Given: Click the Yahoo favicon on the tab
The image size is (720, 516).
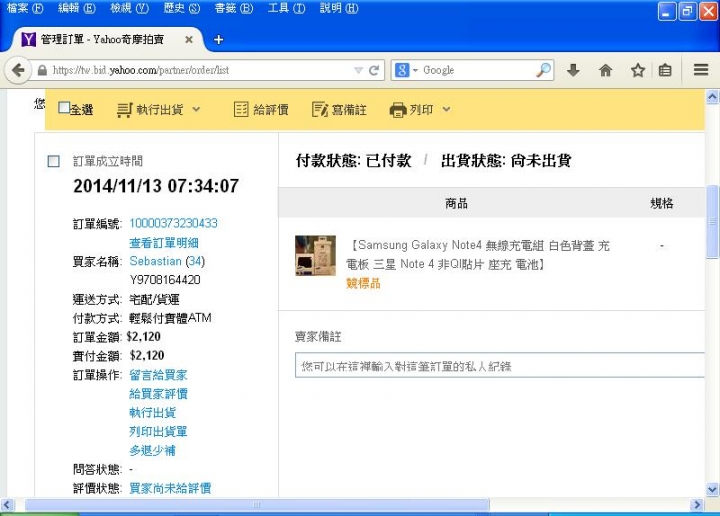Looking at the screenshot, I should tap(28, 39).
